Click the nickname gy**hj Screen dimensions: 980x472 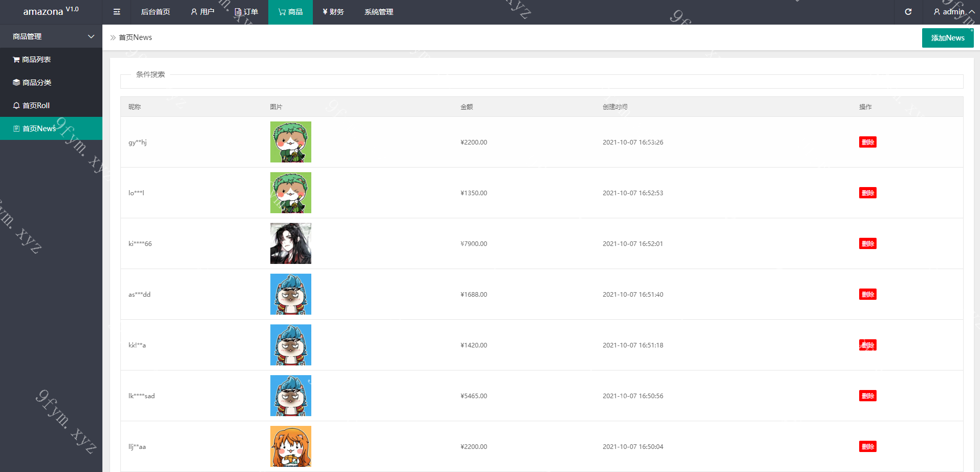[x=137, y=142]
